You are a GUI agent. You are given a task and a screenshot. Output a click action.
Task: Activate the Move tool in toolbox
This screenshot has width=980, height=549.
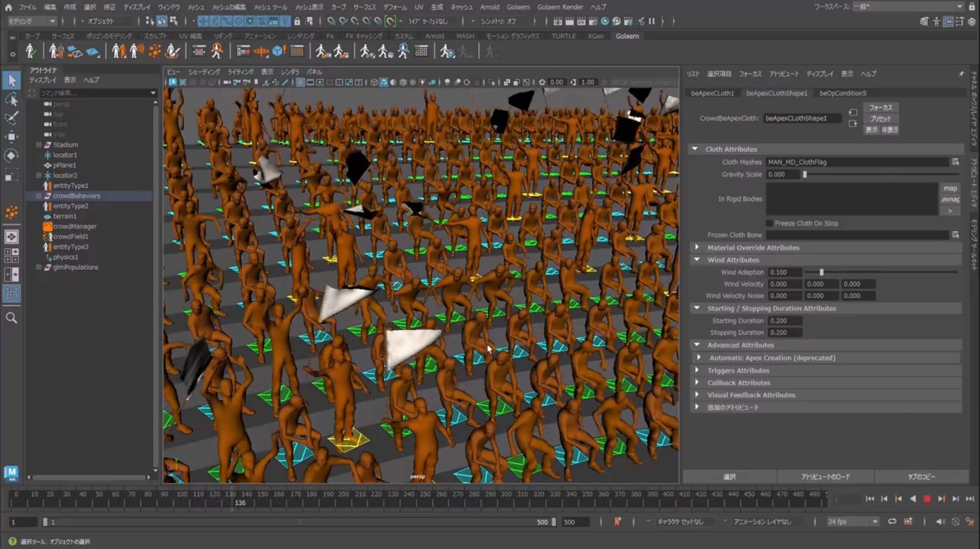click(12, 137)
